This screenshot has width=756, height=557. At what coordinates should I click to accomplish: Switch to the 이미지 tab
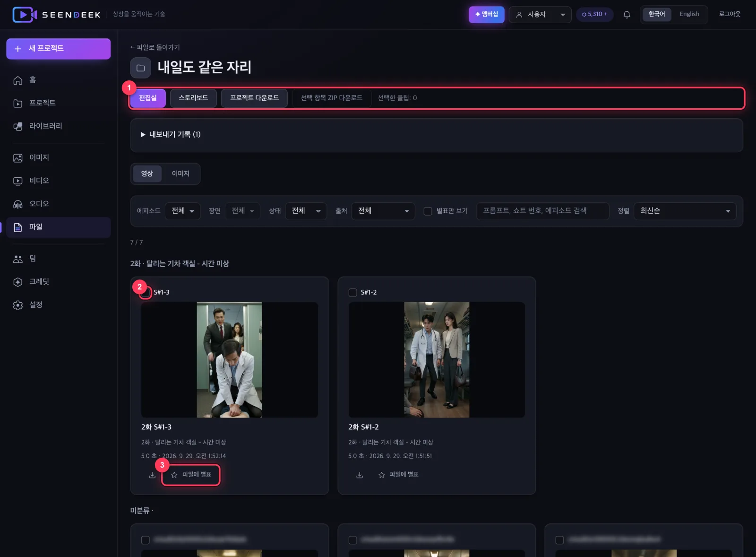pyautogui.click(x=180, y=174)
